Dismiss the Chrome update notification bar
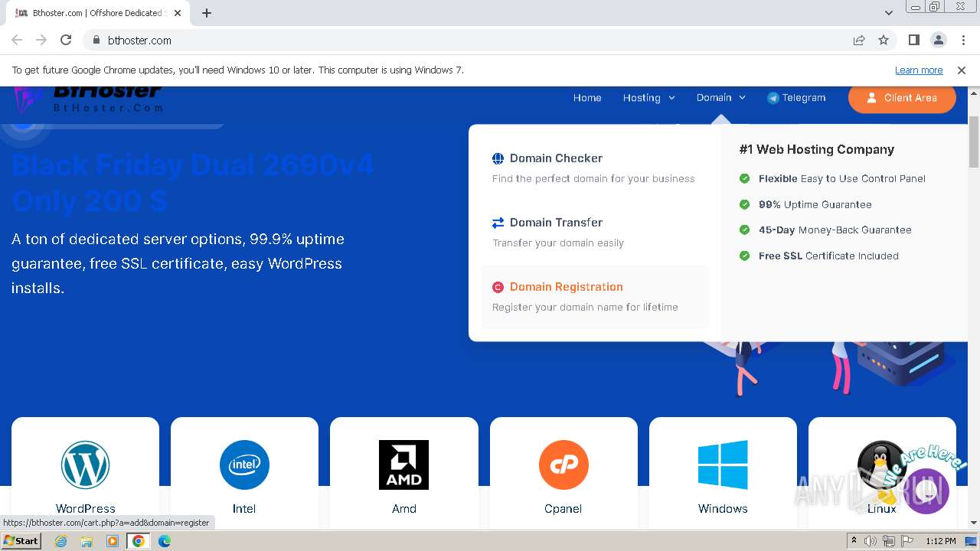The width and height of the screenshot is (980, 551). point(962,70)
